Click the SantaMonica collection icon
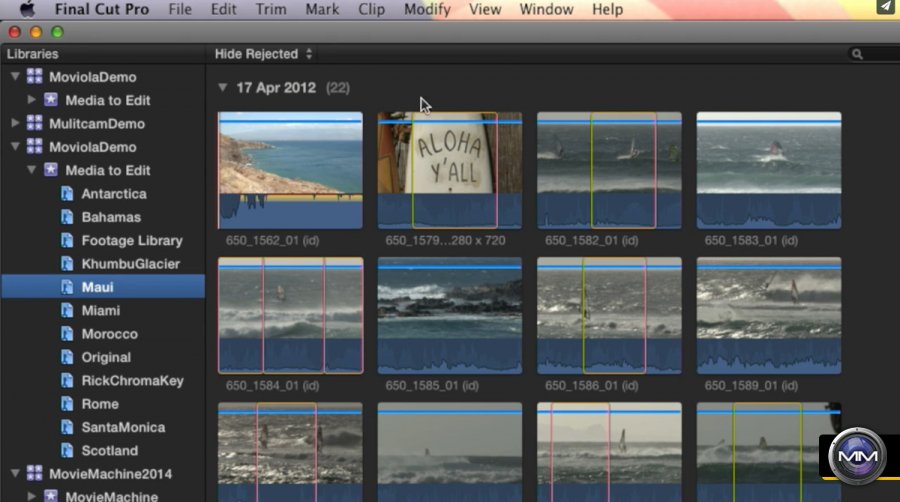The width and height of the screenshot is (900, 502). point(67,427)
